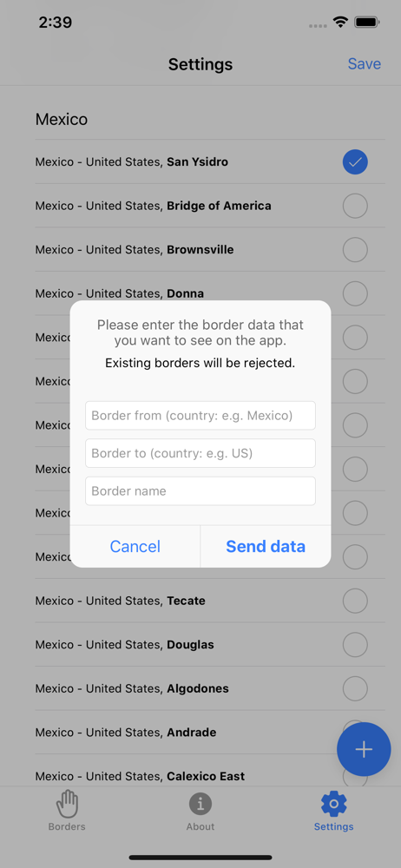Focus the Border name field
Screen dimensions: 401x868
point(200,491)
